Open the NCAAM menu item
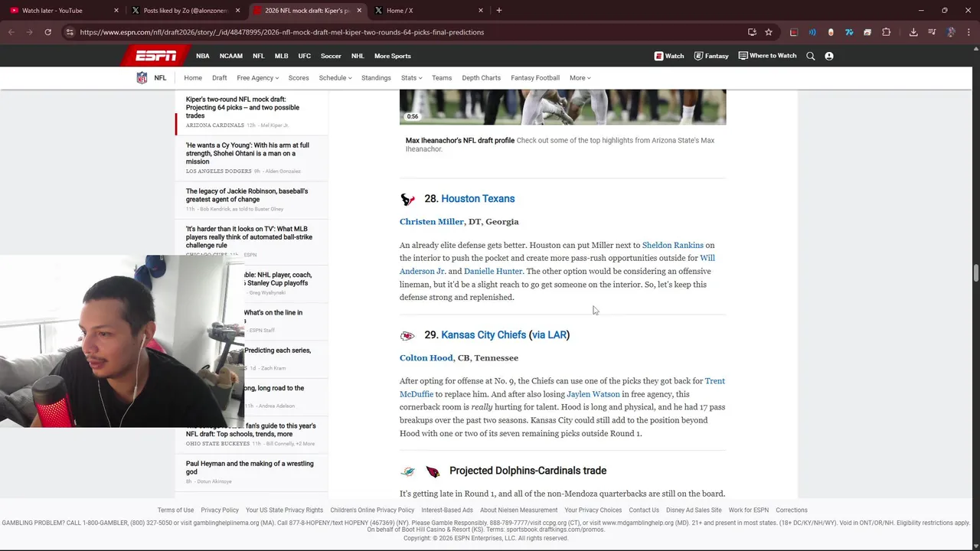Screen dimensions: 980x551 (x=231, y=56)
